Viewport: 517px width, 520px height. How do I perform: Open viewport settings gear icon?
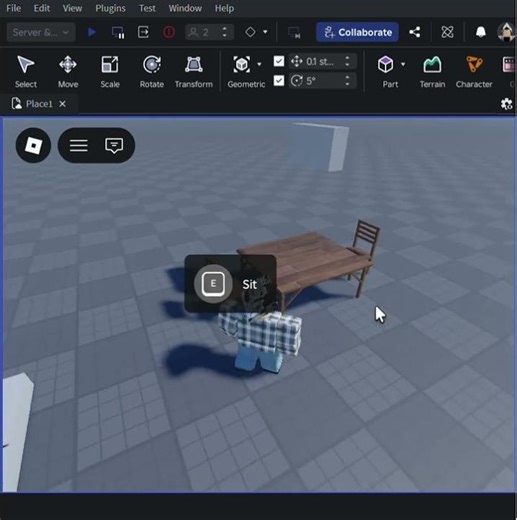[x=506, y=104]
